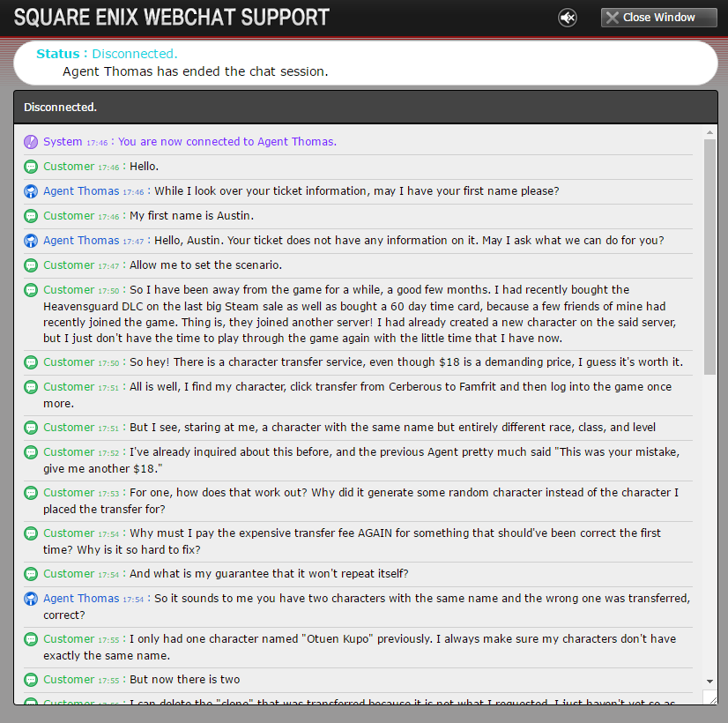Click the Agent Thomas avatar asking for first name

31,190
